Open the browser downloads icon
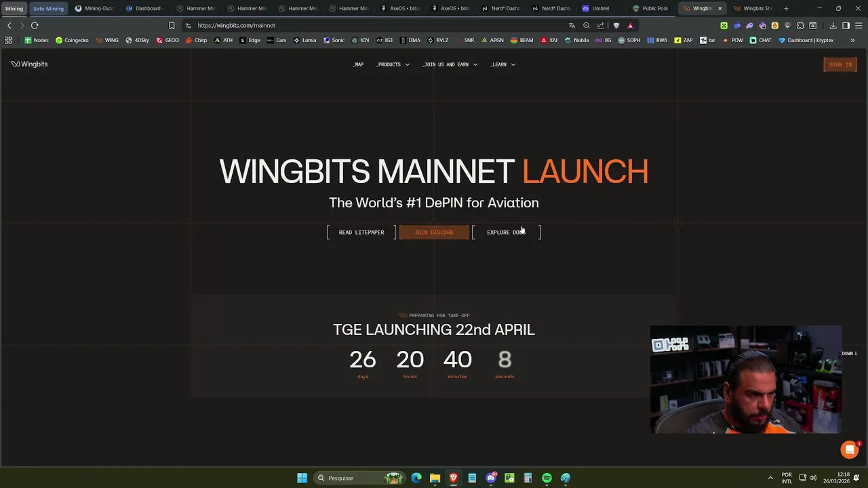This screenshot has width=868, height=488. (833, 25)
